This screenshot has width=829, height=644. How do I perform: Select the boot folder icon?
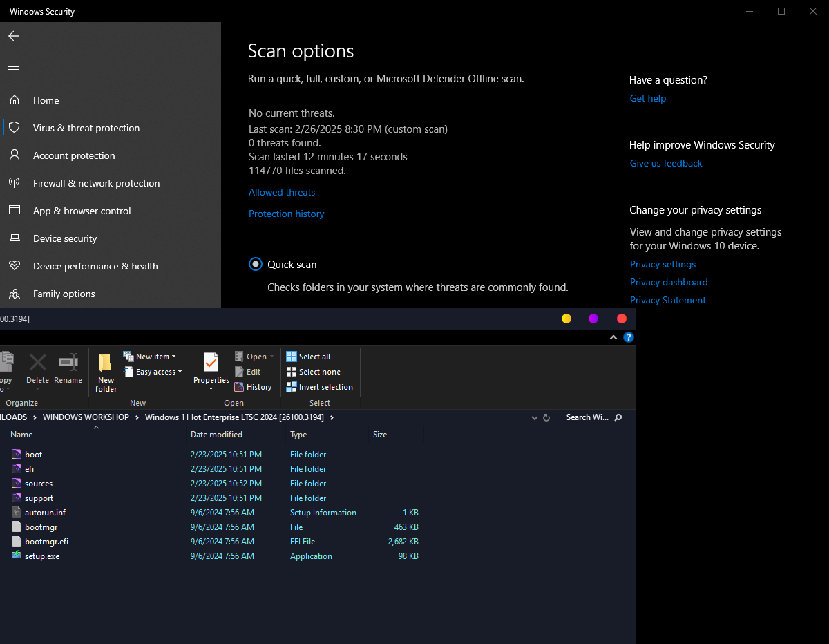17,455
